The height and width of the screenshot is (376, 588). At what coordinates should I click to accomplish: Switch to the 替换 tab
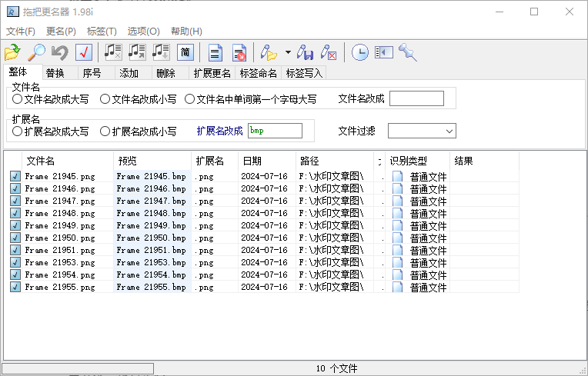pyautogui.click(x=55, y=73)
